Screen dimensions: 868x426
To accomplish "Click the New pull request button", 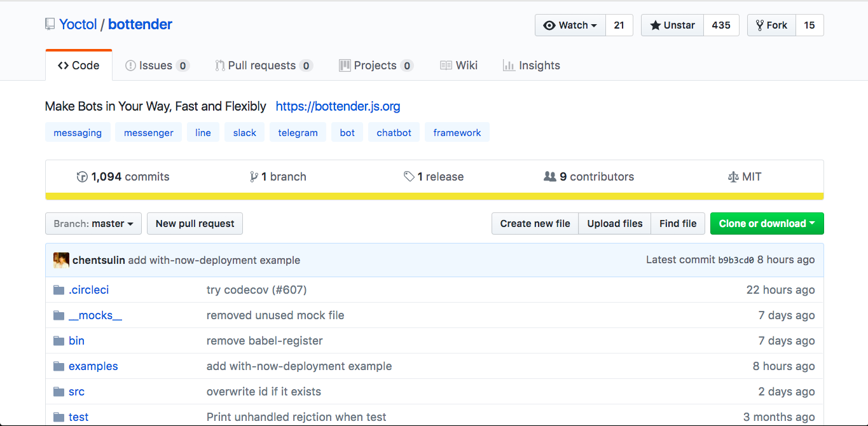I will pos(195,224).
